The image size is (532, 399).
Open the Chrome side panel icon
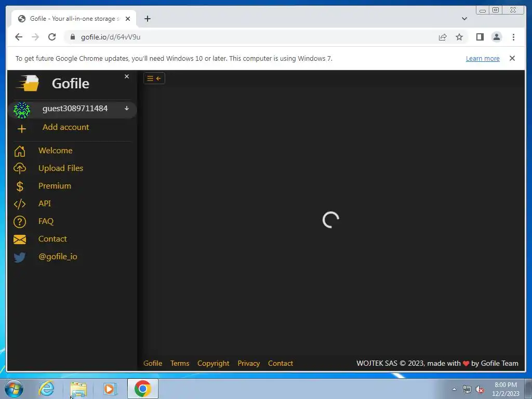point(480,37)
